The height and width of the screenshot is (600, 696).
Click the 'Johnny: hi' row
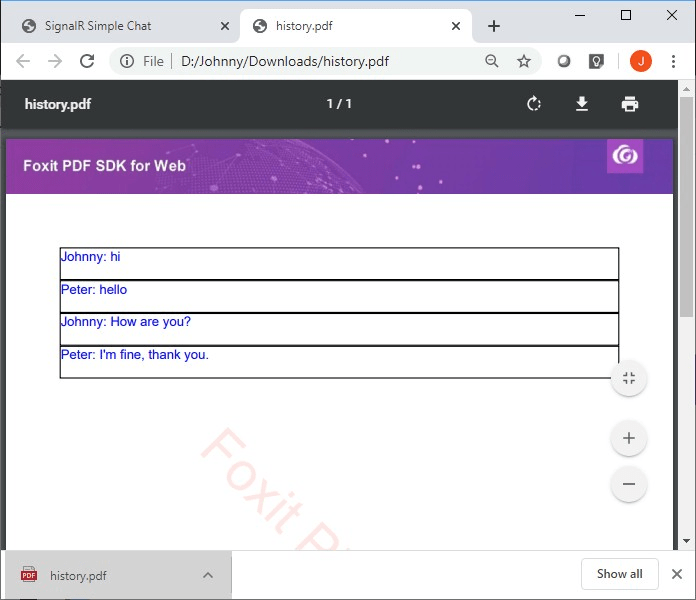click(x=339, y=264)
